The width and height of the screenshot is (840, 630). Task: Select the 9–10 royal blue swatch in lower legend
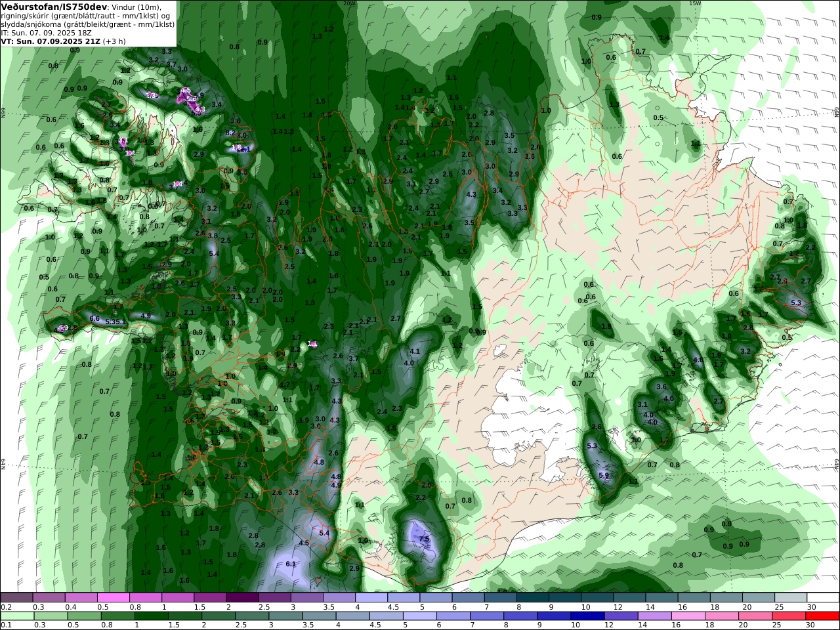pos(554,616)
